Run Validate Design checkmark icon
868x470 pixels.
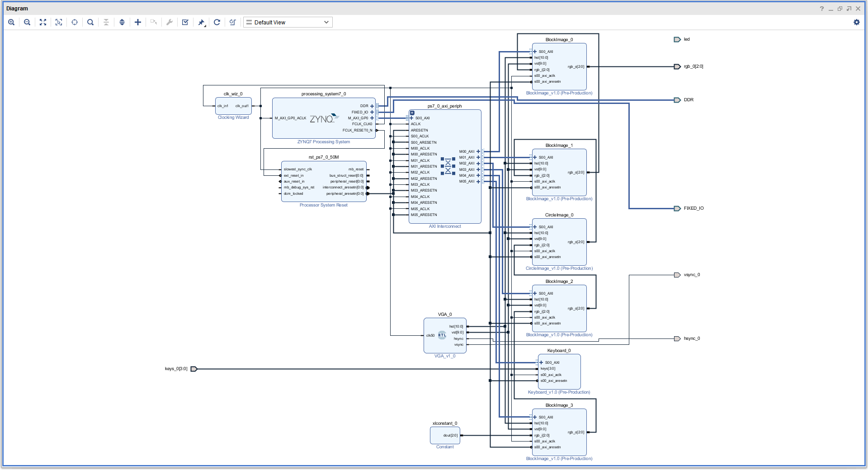(x=185, y=22)
